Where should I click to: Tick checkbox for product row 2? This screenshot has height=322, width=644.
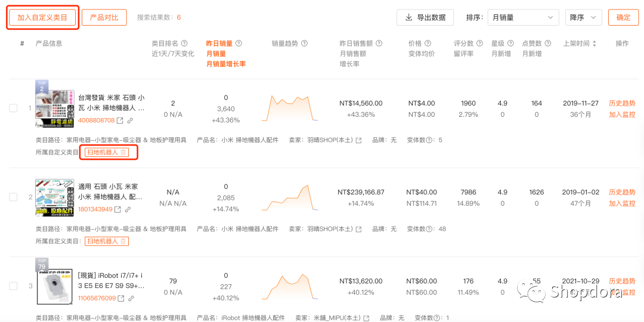tap(14, 197)
